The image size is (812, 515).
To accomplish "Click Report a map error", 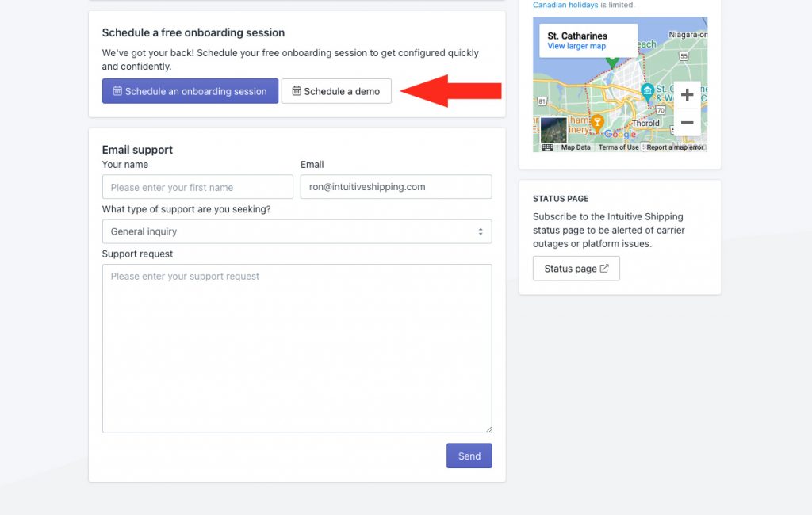I will pos(675,147).
